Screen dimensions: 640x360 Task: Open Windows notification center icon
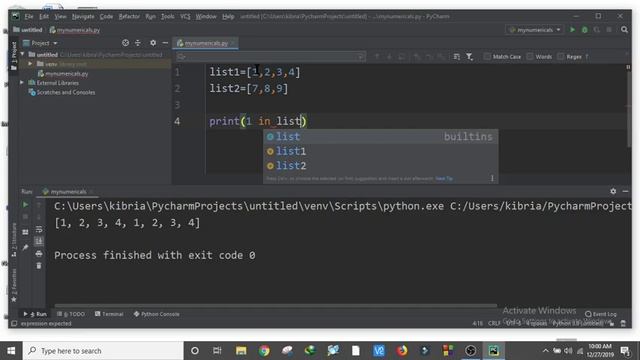point(624,351)
